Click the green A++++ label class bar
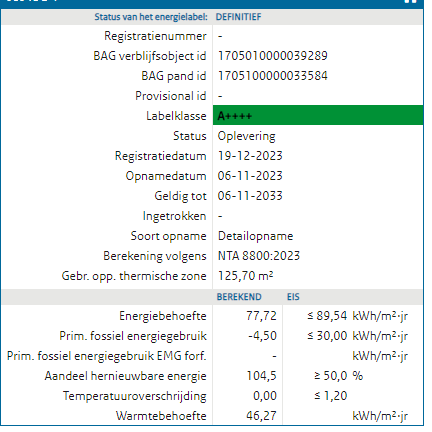Screen dimensions: 432x432 [x=318, y=115]
